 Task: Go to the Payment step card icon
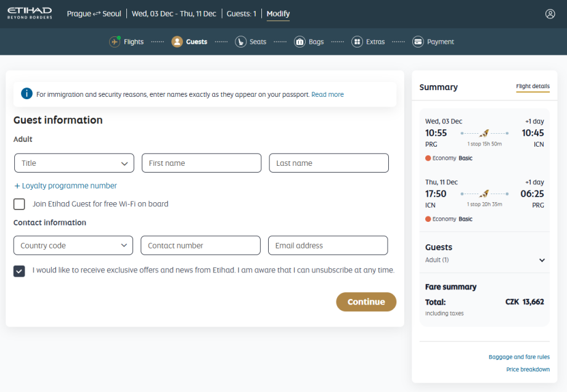point(418,42)
